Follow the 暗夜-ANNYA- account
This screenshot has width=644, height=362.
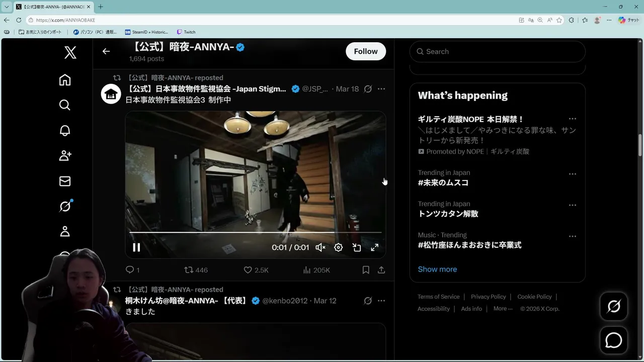(x=366, y=51)
